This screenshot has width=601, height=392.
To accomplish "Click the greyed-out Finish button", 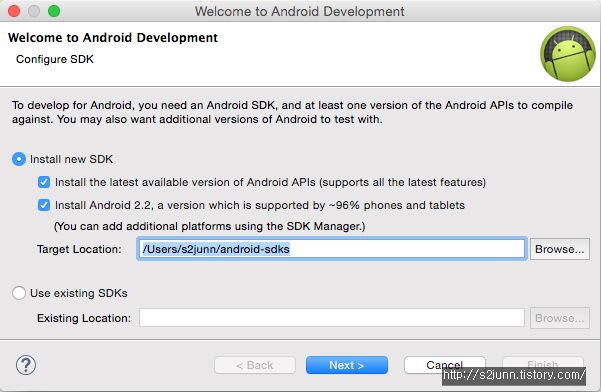I will click(x=543, y=364).
